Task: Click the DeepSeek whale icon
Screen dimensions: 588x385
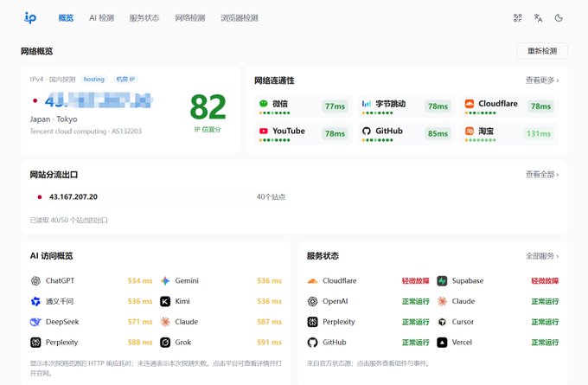Action: coord(35,322)
